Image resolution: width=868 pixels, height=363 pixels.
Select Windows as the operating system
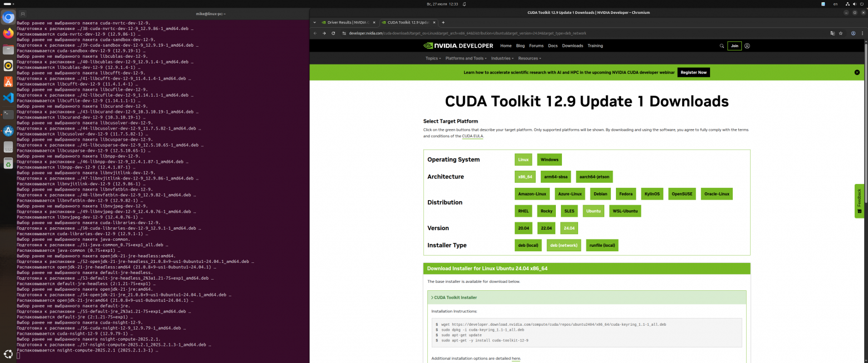click(549, 160)
